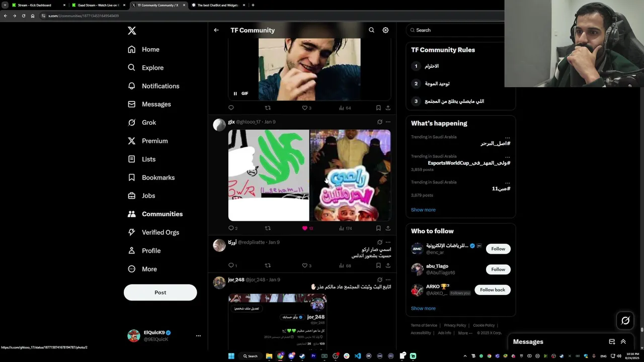Viewport: 644px width, 362px height.
Task: View glx post analytics showing 174
Action: click(x=345, y=228)
